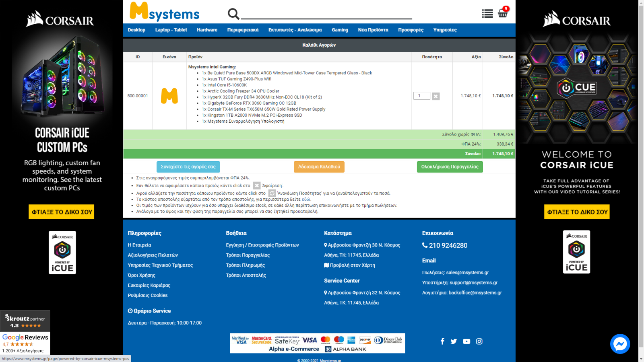This screenshot has width=644, height=362.
Task: Open the Νέα Προϊόντα menu
Action: click(373, 30)
